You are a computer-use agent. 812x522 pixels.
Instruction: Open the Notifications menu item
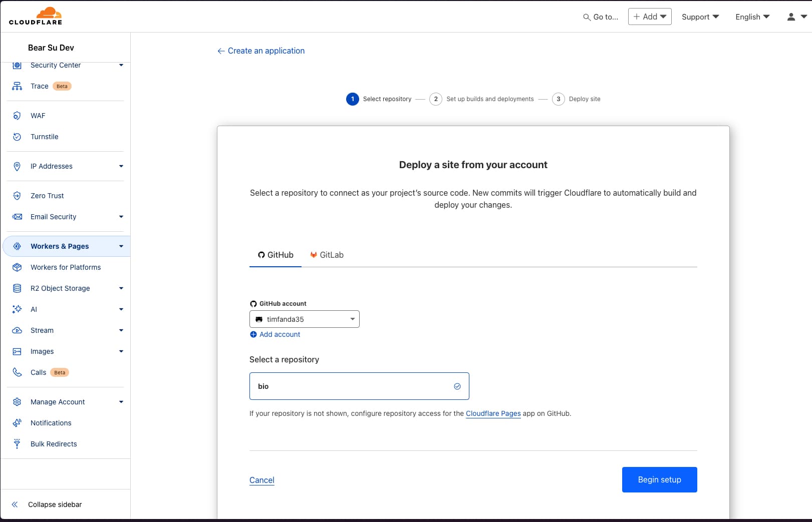pos(51,423)
